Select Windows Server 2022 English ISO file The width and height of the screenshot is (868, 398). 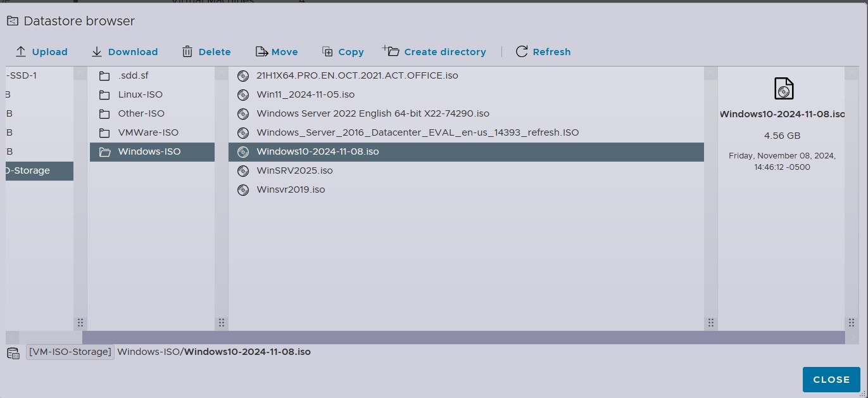click(372, 113)
